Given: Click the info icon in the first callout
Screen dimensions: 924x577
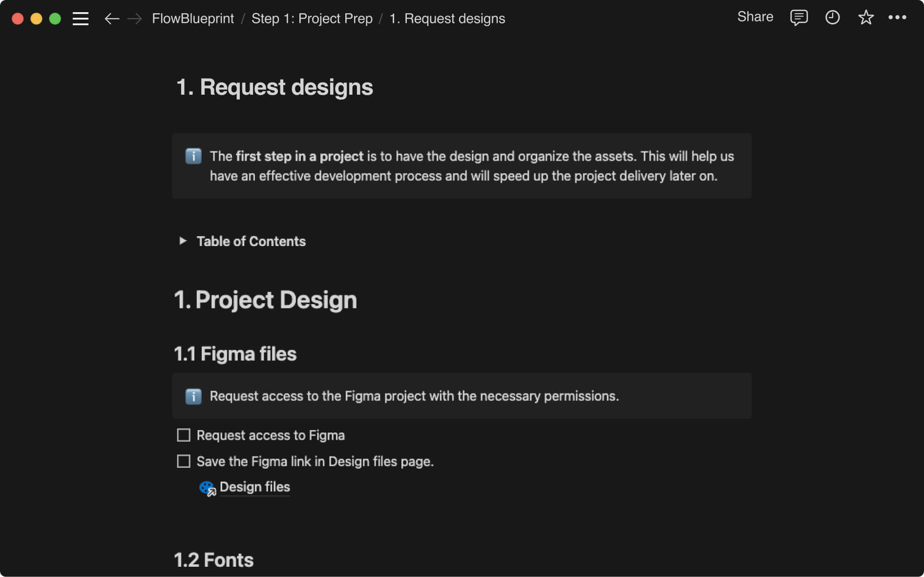Looking at the screenshot, I should click(193, 156).
